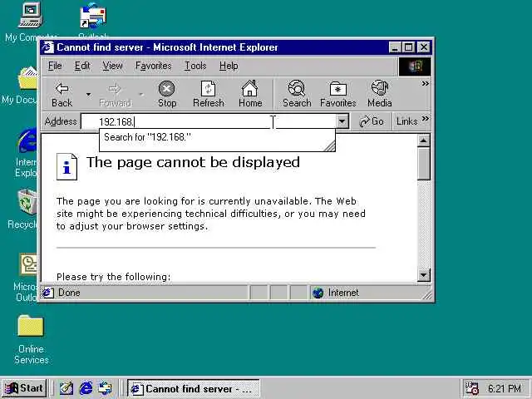Select the My Documents desktop icon
The image size is (532, 399).
pyautogui.click(x=27, y=80)
